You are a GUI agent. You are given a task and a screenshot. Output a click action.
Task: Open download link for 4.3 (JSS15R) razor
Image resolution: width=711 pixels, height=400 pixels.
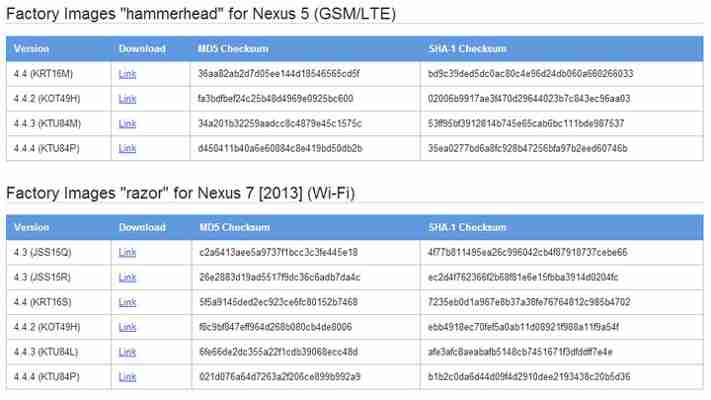click(x=127, y=278)
